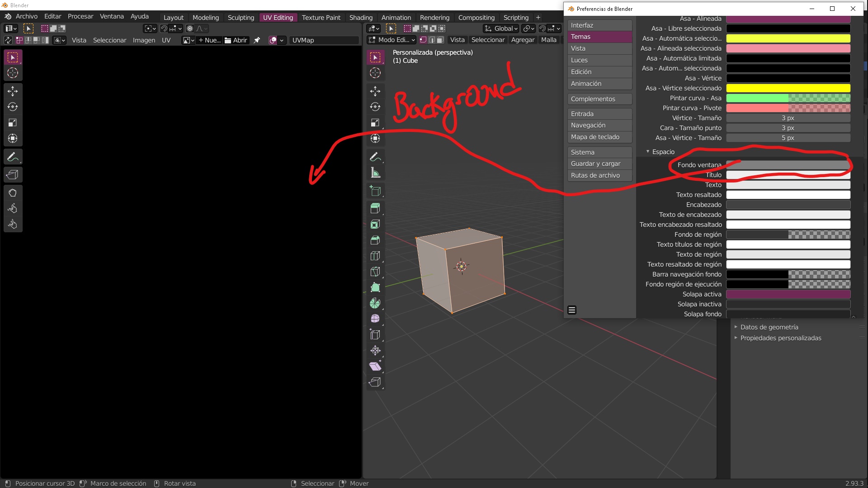The width and height of the screenshot is (868, 488).
Task: Open the Modo Edición mode dropdown
Action: [392, 40]
